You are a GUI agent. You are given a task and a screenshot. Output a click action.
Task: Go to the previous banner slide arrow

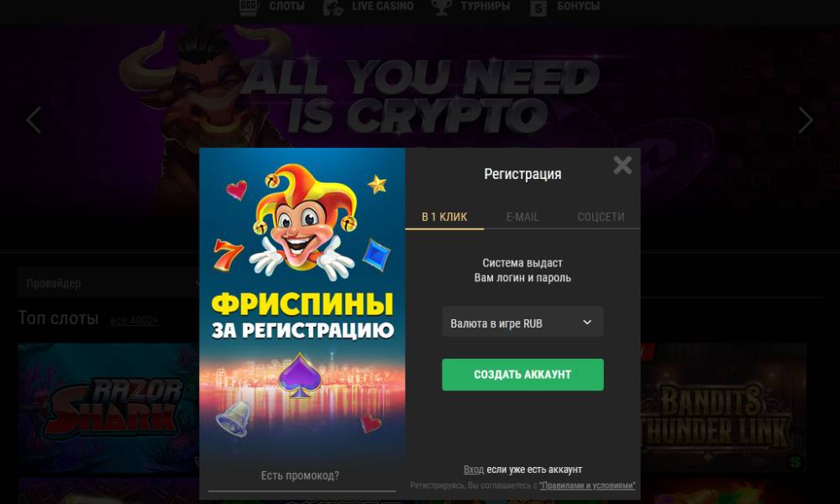click(x=34, y=119)
